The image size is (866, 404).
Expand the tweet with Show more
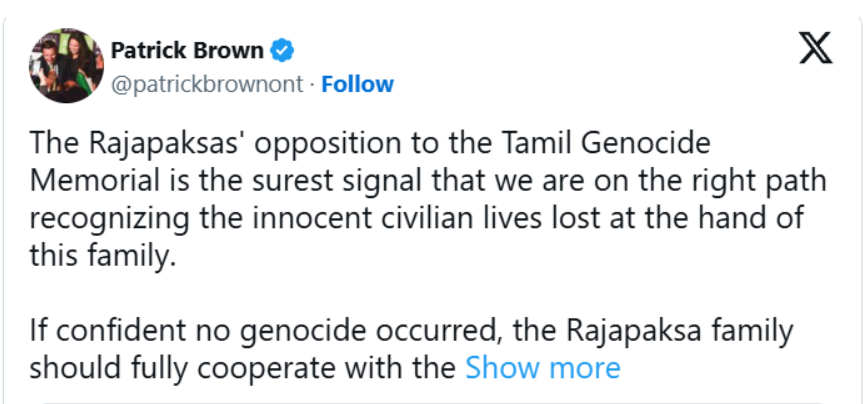pyautogui.click(x=543, y=368)
